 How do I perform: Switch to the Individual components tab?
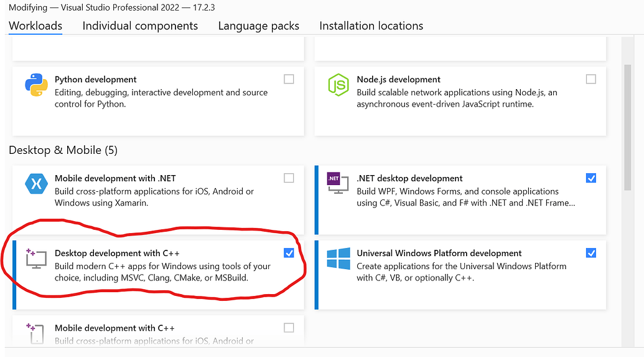[140, 26]
